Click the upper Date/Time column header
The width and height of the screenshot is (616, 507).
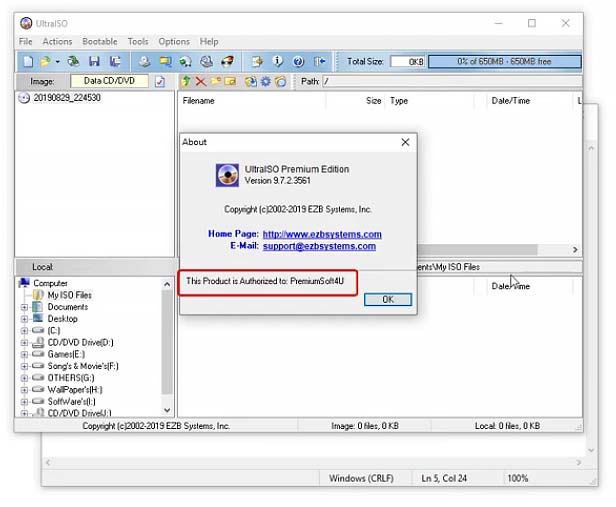(x=511, y=101)
